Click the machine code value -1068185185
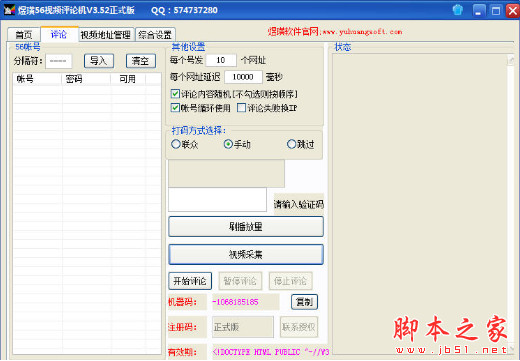The width and height of the screenshot is (520, 361). [236, 302]
